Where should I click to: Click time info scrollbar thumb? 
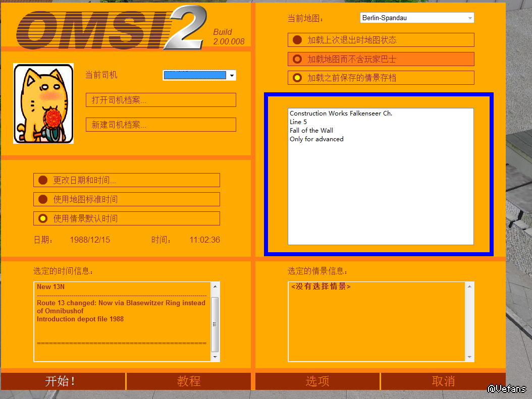(215, 324)
